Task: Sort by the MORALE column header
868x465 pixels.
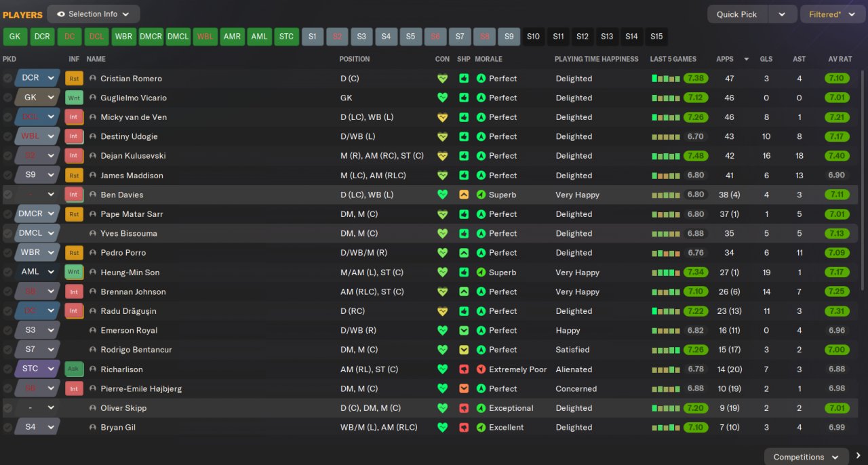Action: pos(489,59)
